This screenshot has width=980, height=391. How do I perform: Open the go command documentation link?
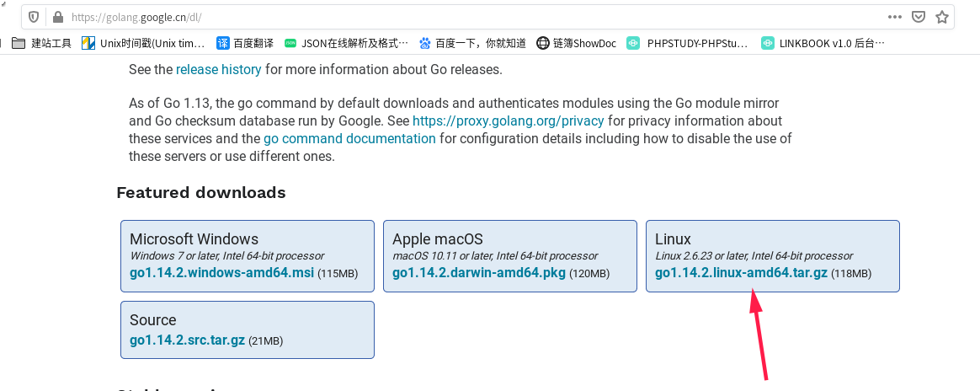click(349, 138)
